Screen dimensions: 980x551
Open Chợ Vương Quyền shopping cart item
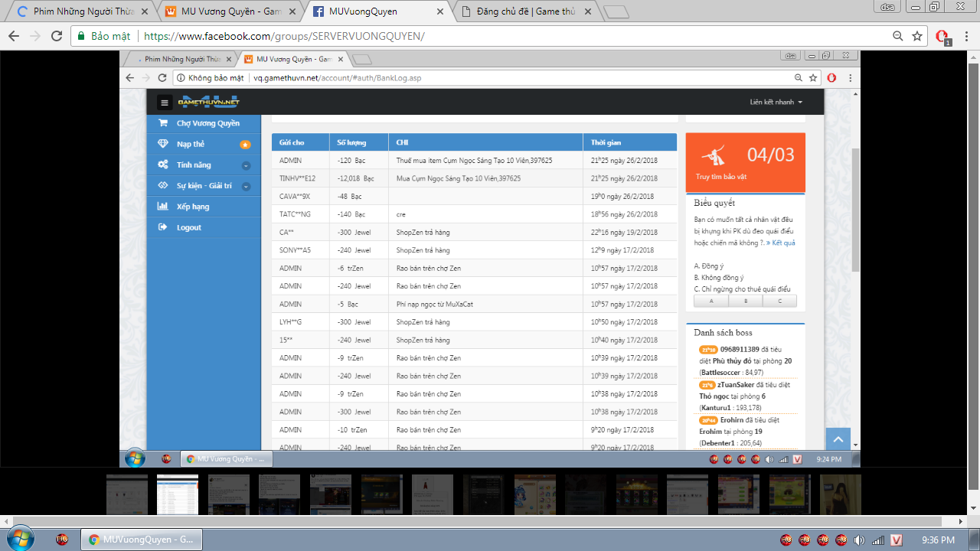point(162,123)
